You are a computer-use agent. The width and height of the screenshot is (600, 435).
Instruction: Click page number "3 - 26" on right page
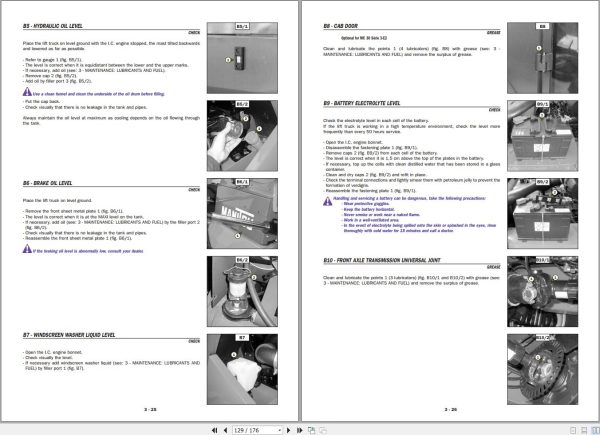(x=451, y=409)
